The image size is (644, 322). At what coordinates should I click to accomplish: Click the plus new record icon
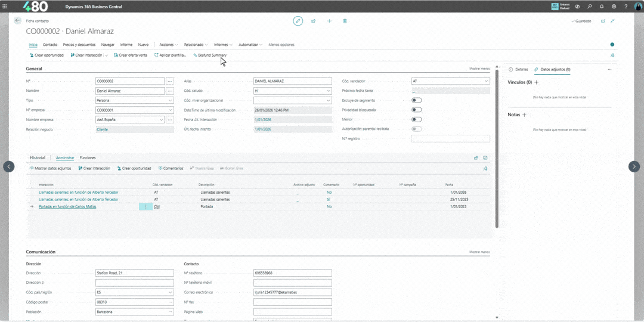329,21
